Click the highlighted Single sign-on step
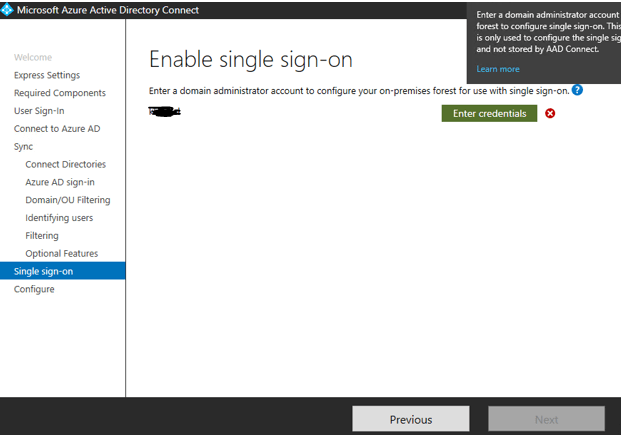 (x=43, y=271)
